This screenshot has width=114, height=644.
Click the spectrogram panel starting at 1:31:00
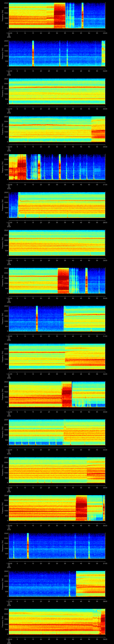(x=57, y=357)
